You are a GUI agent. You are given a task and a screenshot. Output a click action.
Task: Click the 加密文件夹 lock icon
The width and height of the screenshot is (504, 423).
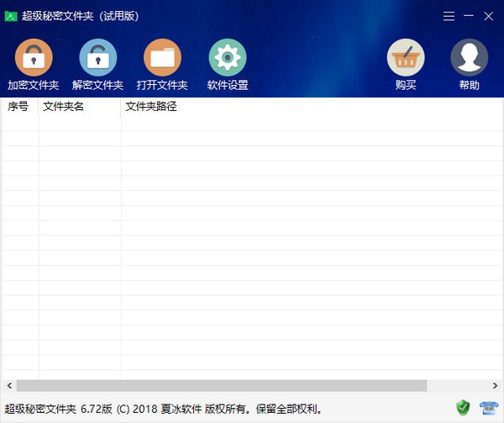pyautogui.click(x=34, y=59)
